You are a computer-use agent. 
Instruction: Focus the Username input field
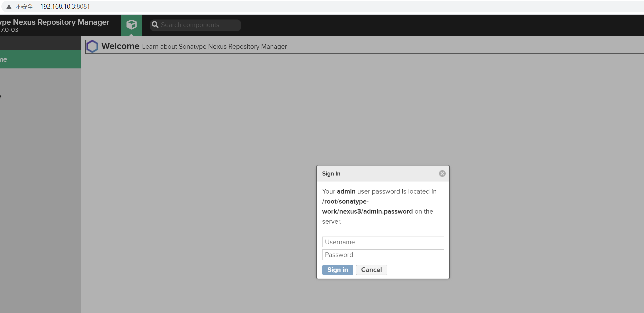383,242
